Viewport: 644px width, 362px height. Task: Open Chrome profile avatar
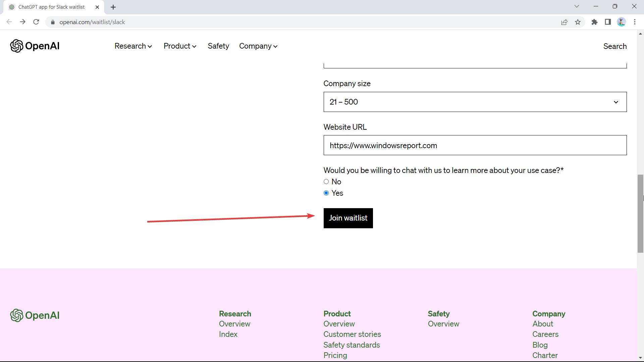[x=621, y=22]
